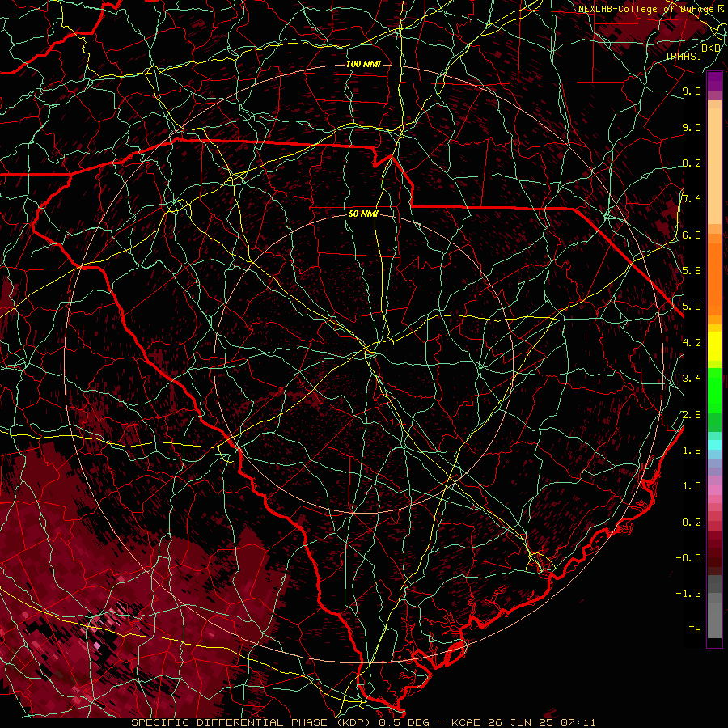
Task: Click the 9.0 value on the color scale
Action: [692, 127]
